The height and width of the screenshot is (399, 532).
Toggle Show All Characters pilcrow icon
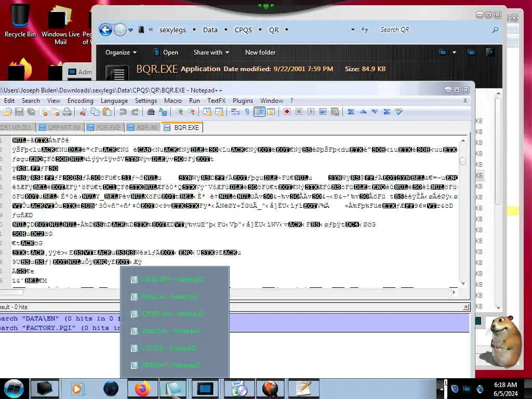pyautogui.click(x=247, y=112)
